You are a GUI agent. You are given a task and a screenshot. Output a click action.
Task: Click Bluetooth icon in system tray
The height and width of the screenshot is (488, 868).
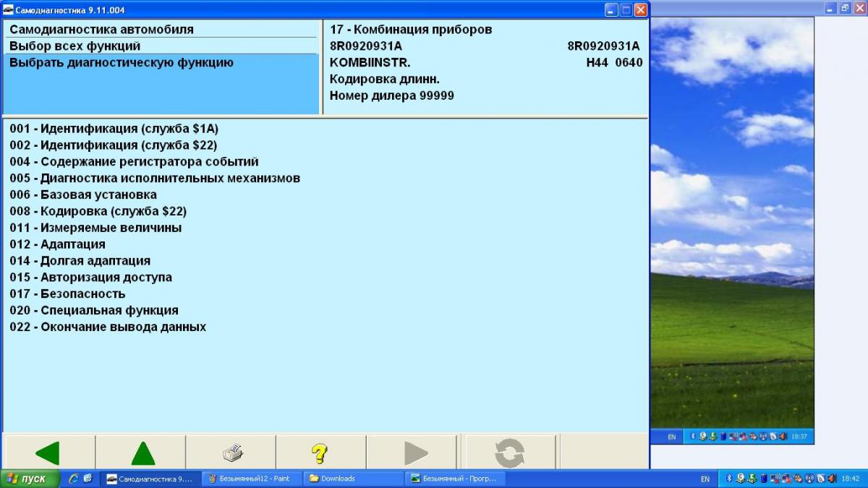point(731,479)
